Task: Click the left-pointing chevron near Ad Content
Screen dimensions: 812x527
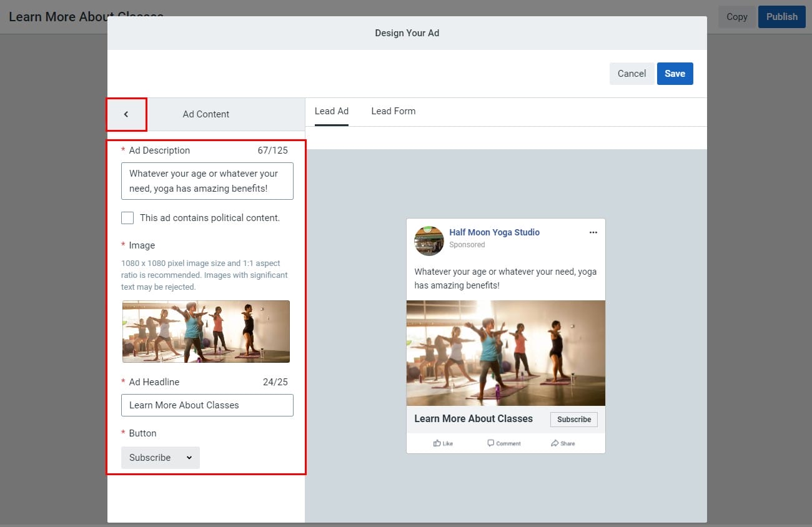Action: (x=127, y=114)
